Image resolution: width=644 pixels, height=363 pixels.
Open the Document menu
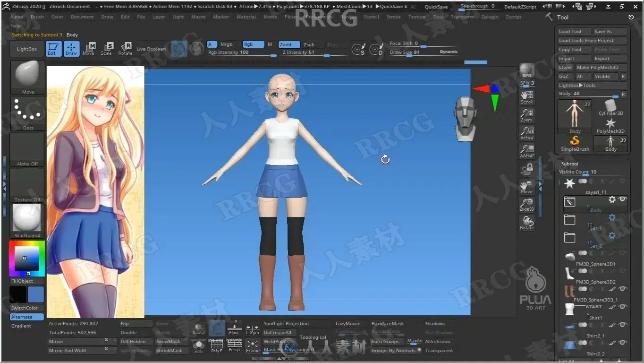[82, 17]
